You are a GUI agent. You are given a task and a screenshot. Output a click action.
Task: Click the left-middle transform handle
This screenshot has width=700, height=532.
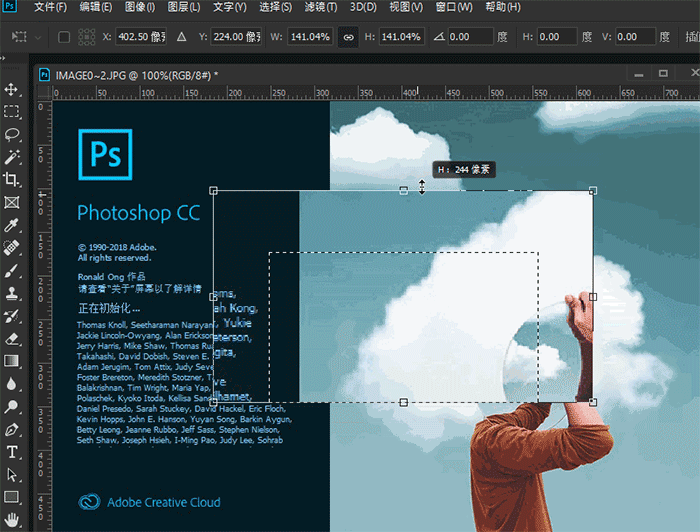tap(213, 297)
